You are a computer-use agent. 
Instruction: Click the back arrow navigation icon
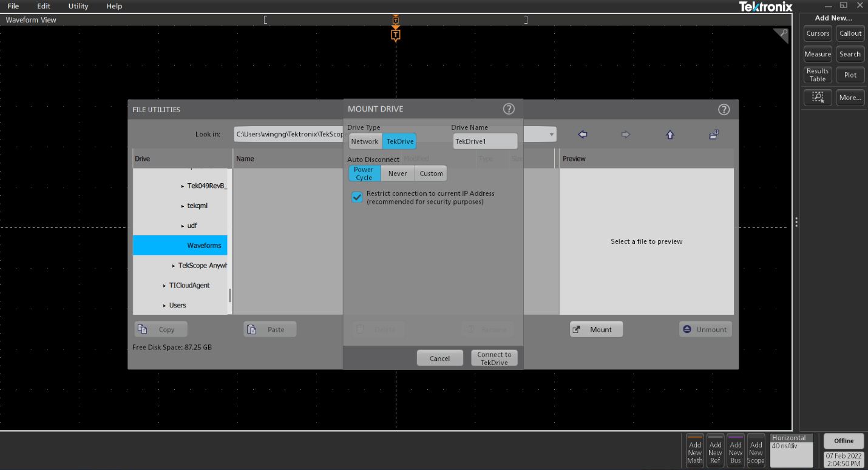pos(583,135)
